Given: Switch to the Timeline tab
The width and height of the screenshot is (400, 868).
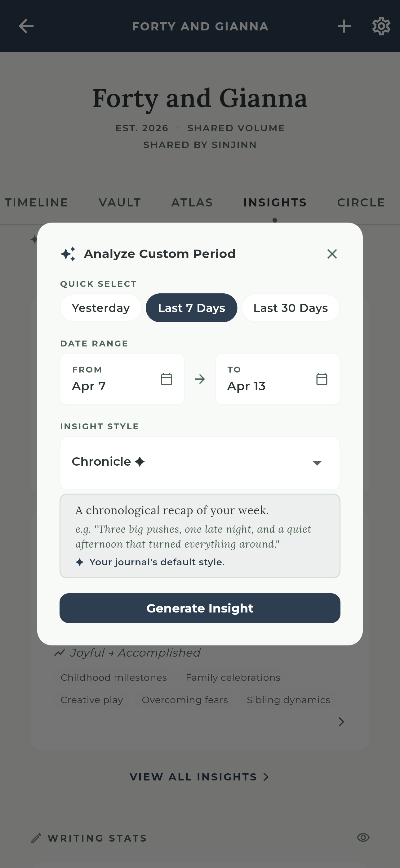Looking at the screenshot, I should [36, 202].
